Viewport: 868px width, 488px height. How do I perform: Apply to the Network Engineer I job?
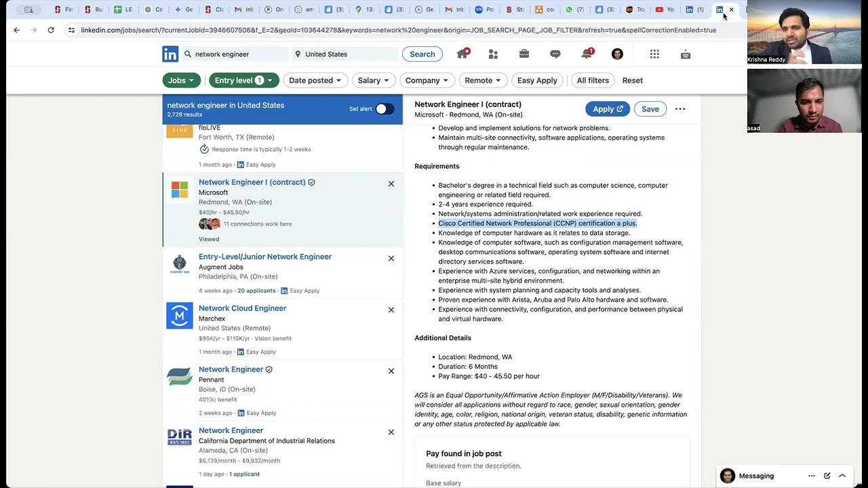coord(608,109)
